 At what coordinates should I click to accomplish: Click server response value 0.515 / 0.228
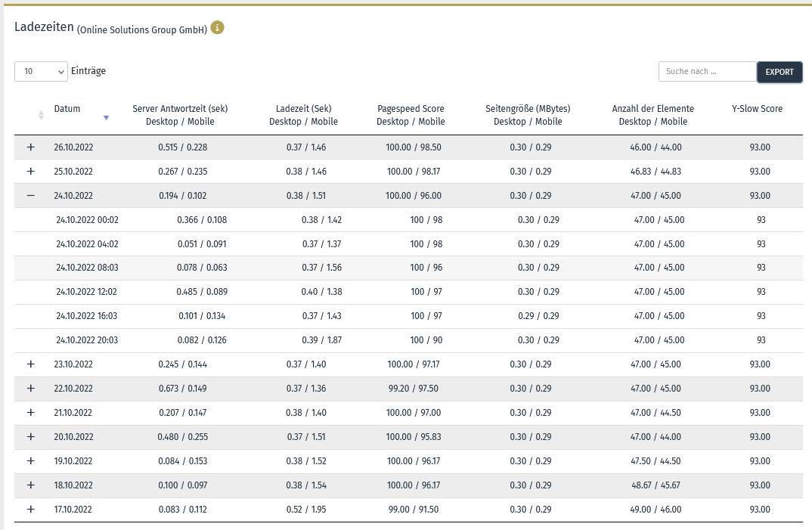[183, 147]
